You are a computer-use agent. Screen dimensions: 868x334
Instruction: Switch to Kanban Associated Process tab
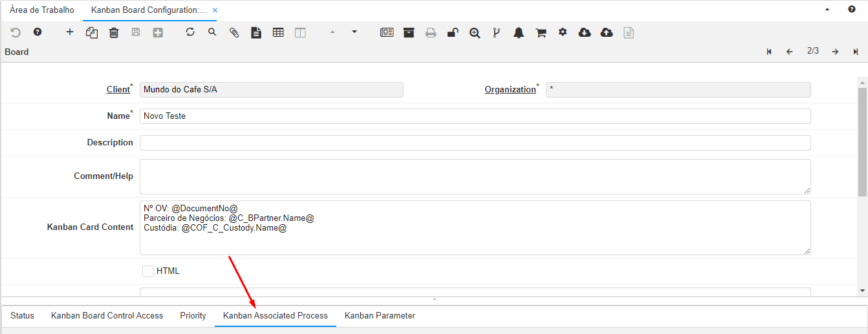tap(275, 316)
